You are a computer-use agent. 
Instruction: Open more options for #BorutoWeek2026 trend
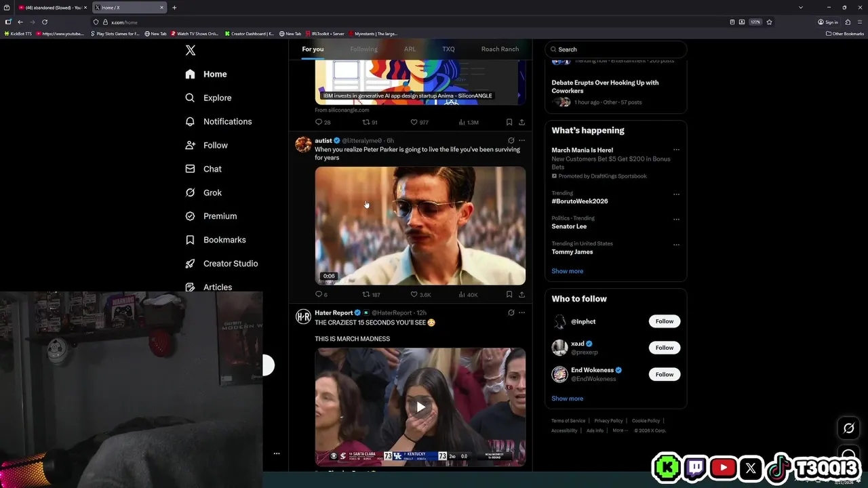tap(676, 194)
